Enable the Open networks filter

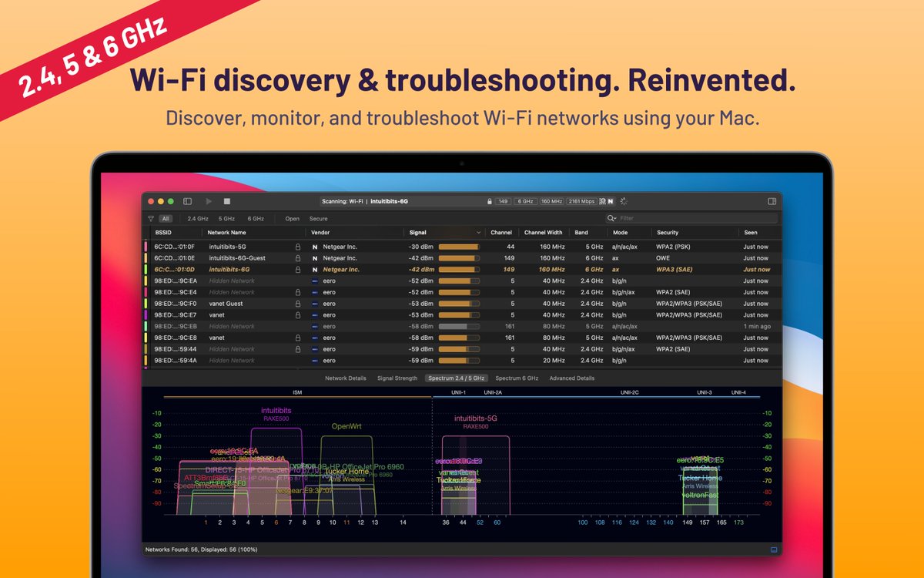pyautogui.click(x=293, y=219)
